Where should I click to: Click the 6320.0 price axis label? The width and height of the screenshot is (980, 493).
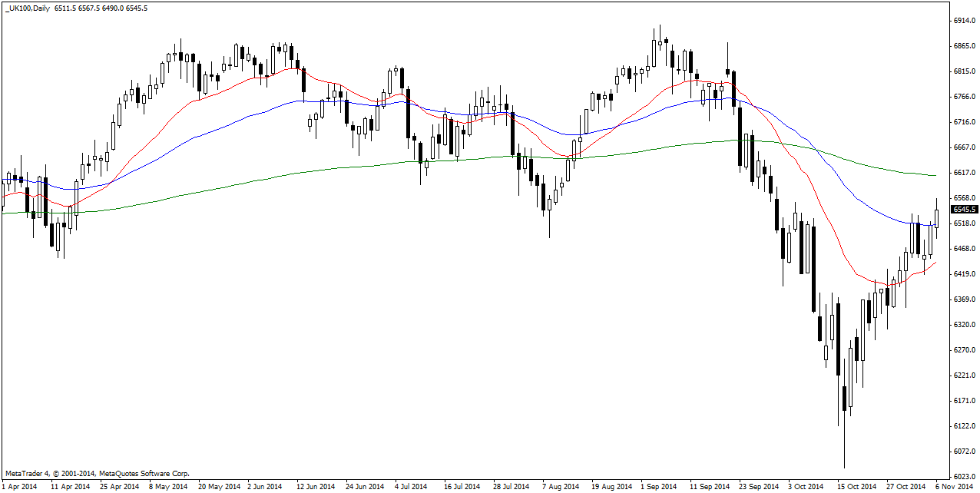click(964, 324)
